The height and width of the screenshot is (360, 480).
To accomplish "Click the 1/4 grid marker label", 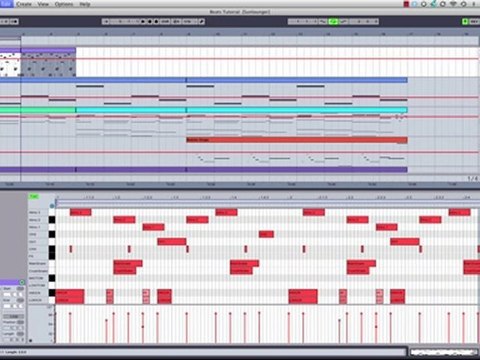I will [x=472, y=179].
